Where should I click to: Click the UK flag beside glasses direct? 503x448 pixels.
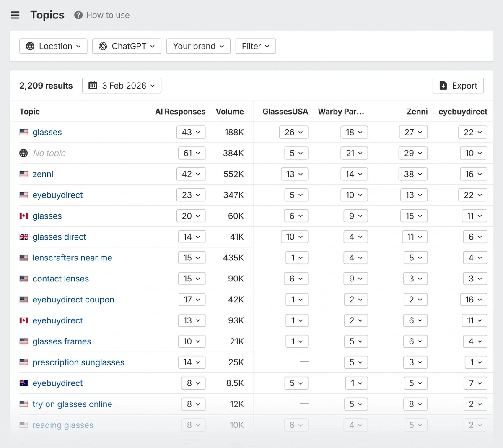[x=24, y=237]
